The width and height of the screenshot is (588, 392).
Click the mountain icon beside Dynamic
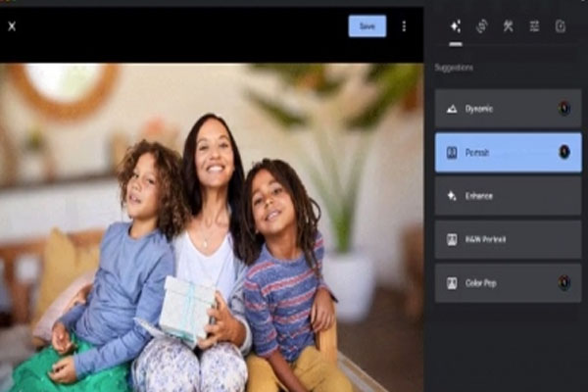452,109
